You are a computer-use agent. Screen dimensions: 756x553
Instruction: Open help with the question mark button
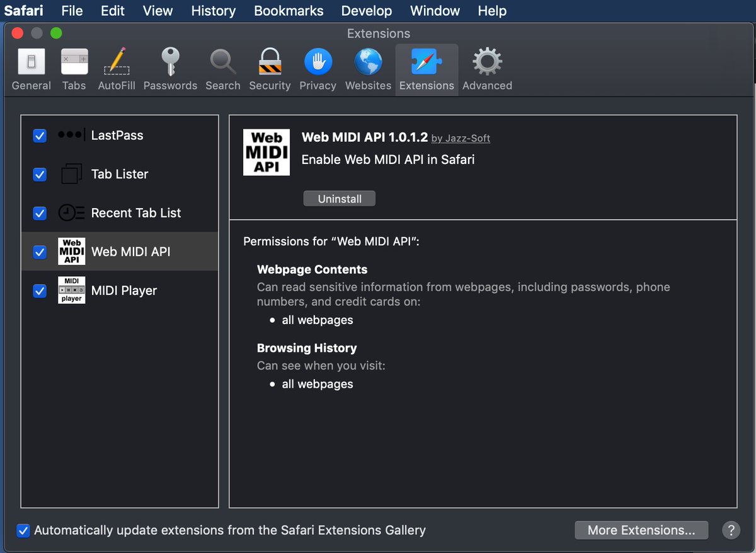click(x=731, y=530)
